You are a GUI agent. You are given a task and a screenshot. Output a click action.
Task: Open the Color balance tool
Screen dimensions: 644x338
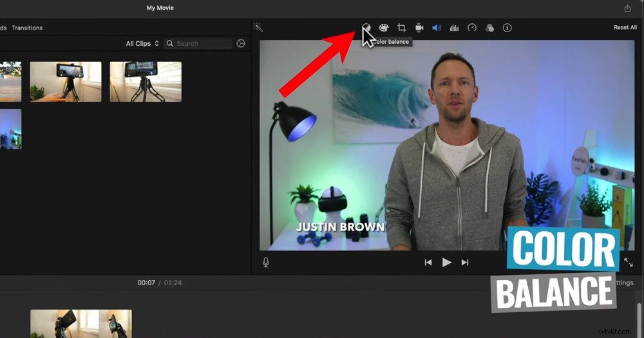click(x=366, y=28)
